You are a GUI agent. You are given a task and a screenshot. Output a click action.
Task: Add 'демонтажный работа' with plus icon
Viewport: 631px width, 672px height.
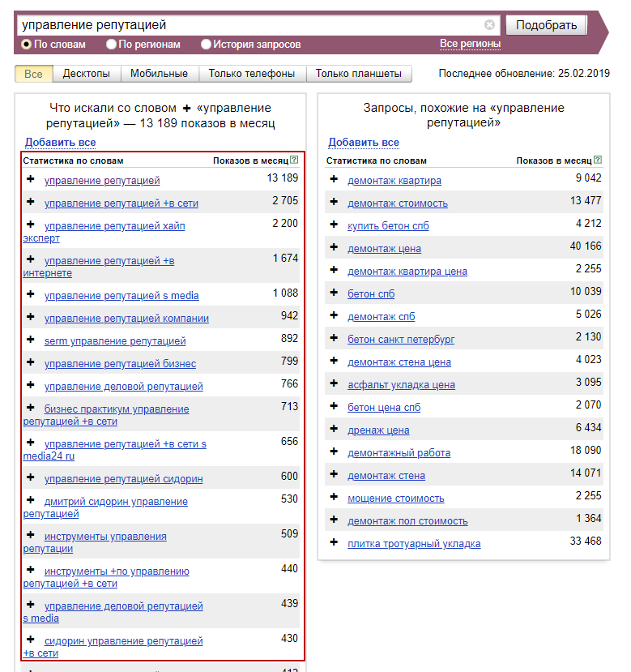pos(334,452)
